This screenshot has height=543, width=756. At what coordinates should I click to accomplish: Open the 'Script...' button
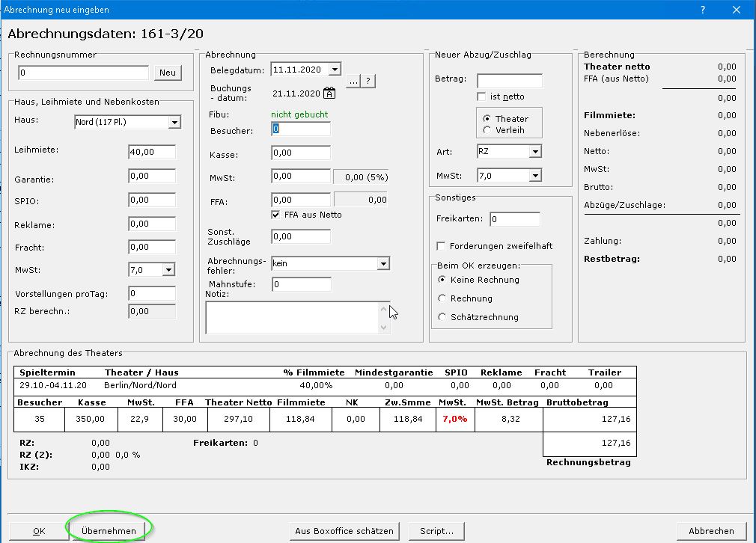point(436,531)
